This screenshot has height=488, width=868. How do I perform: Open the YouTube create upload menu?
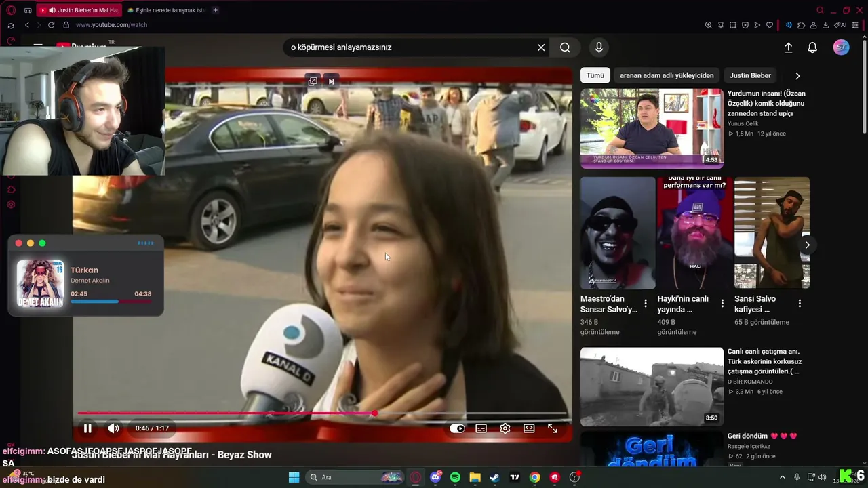coord(788,47)
